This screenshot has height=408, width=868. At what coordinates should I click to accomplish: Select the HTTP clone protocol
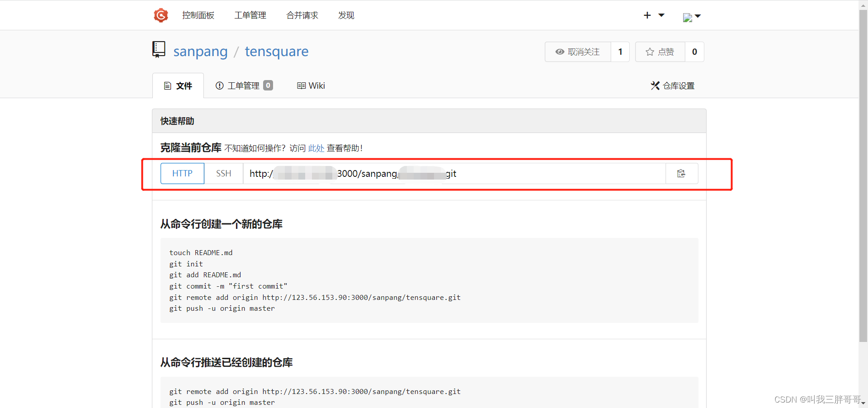pyautogui.click(x=182, y=173)
